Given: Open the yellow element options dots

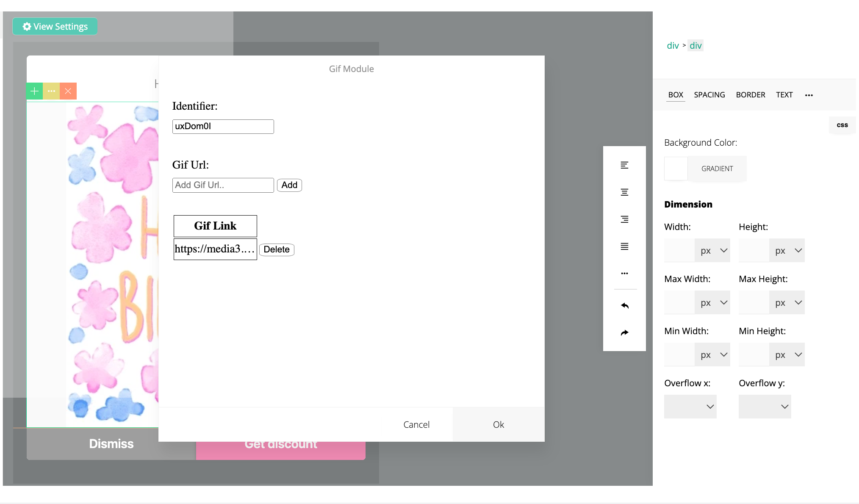Looking at the screenshot, I should tap(51, 91).
